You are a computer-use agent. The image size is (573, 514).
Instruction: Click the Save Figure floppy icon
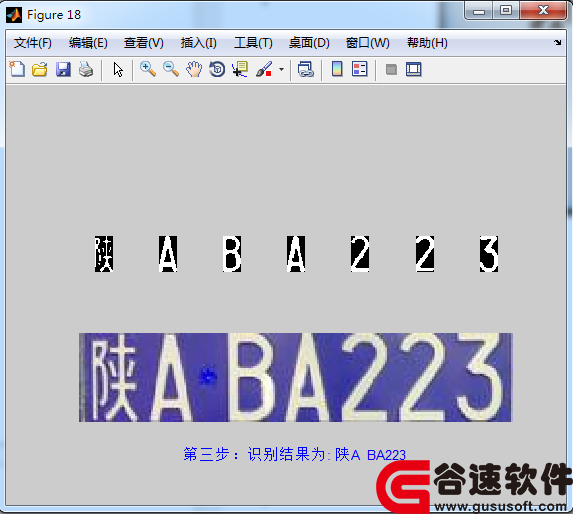[x=63, y=69]
